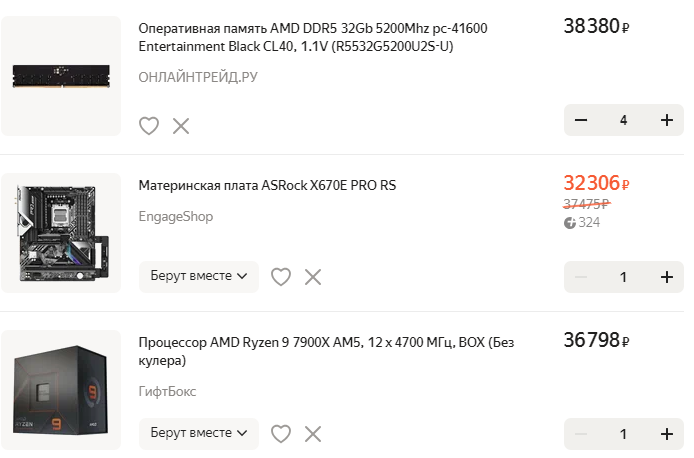Open the Ryzen 9 box product image
Image resolution: width=694 pixels, height=458 pixels.
[61, 389]
